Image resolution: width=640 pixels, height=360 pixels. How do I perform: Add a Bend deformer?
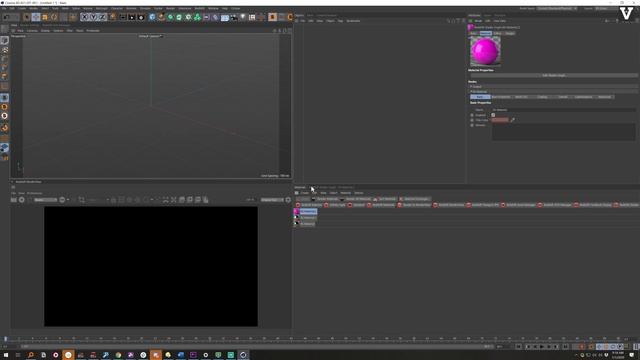click(x=216, y=17)
